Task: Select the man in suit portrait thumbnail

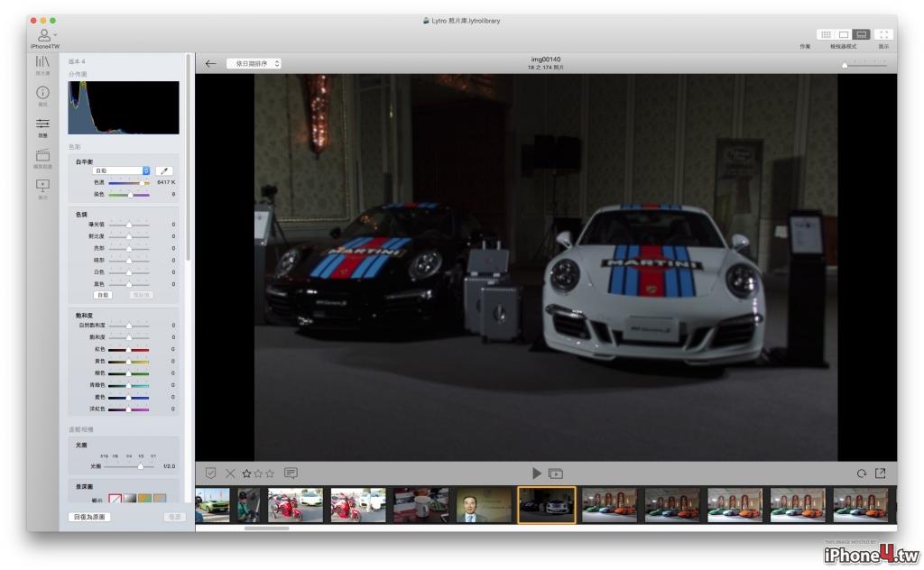Action: (x=484, y=505)
